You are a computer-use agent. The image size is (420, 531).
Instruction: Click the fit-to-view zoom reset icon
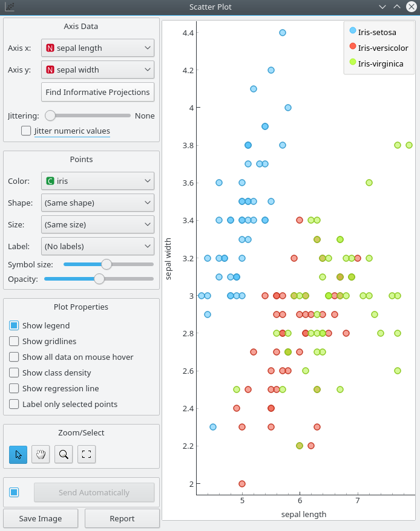pyautogui.click(x=87, y=454)
